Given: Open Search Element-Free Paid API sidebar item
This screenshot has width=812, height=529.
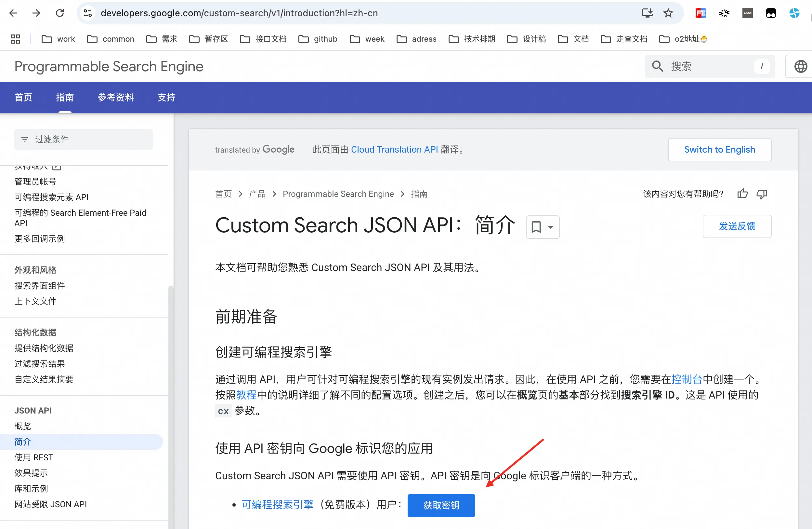Looking at the screenshot, I should [x=80, y=218].
